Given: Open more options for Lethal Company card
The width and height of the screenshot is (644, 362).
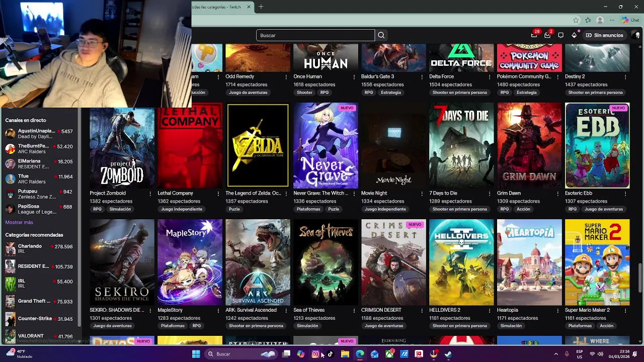Looking at the screenshot, I should [x=218, y=194].
